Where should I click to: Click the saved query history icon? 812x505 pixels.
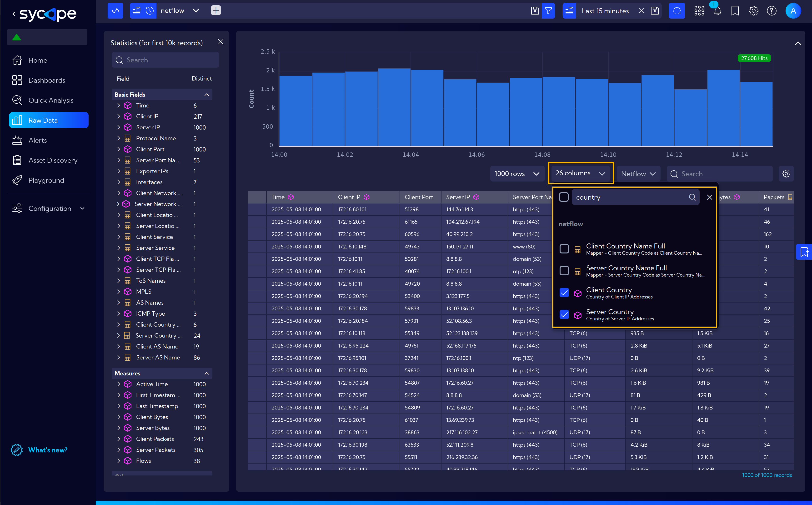(x=150, y=11)
